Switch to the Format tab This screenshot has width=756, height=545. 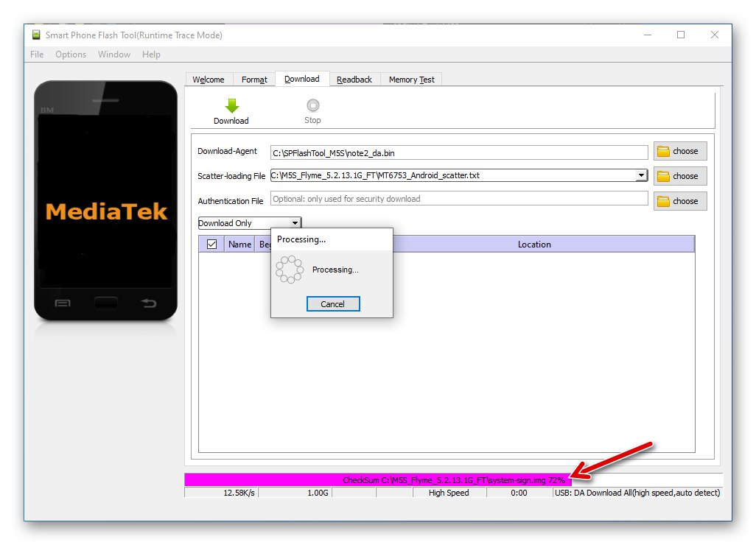(253, 79)
